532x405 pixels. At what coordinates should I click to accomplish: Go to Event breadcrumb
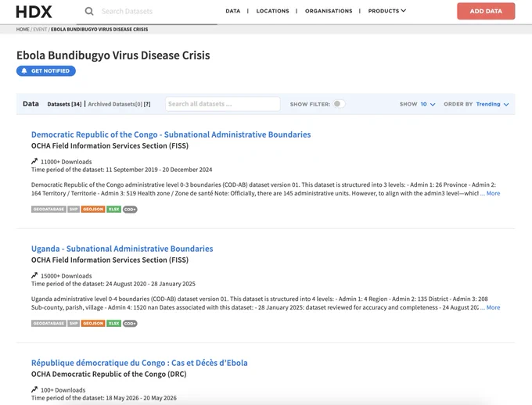(40, 29)
